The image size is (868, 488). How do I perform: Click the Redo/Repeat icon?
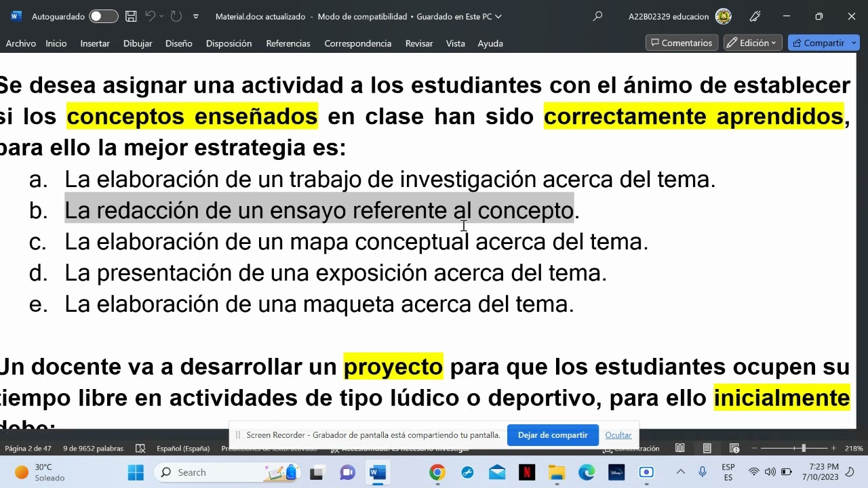click(176, 16)
